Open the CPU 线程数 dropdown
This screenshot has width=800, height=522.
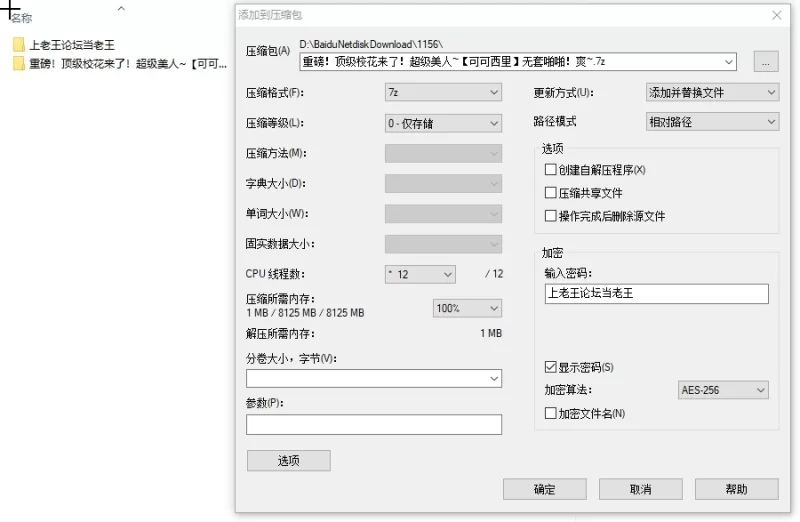coord(420,274)
